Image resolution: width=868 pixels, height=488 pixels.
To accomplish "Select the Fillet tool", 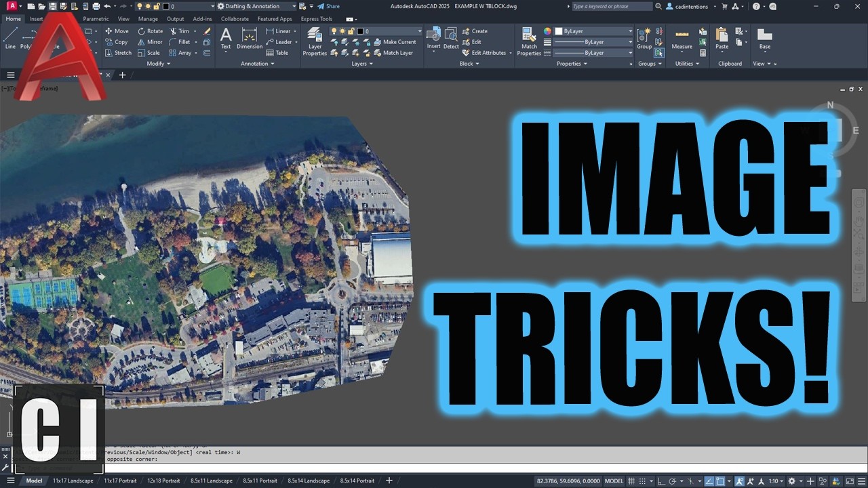I will (x=180, y=42).
